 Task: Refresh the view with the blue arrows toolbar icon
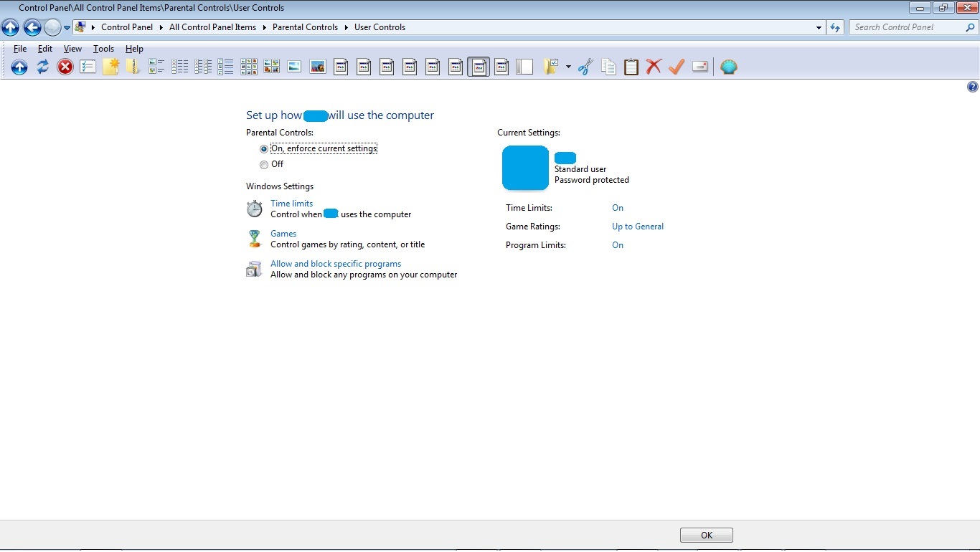[x=42, y=67]
